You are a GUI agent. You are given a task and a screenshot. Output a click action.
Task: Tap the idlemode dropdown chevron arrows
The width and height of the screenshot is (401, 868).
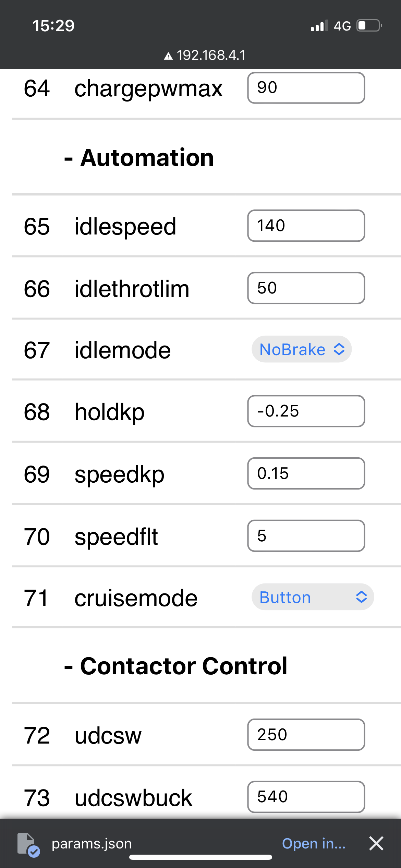[x=339, y=349]
